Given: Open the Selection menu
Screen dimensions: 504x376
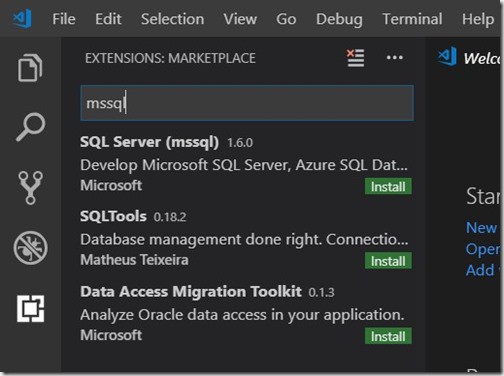Looking at the screenshot, I should click(172, 19).
